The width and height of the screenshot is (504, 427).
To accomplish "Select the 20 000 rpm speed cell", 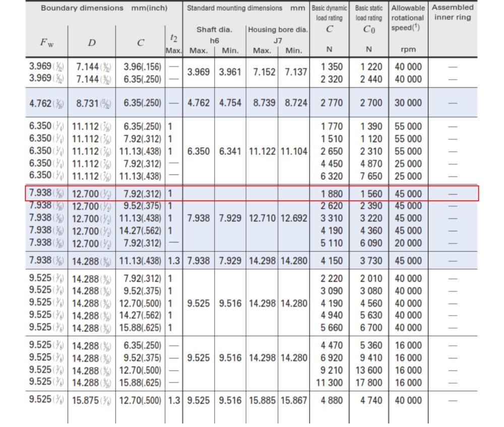I will (408, 243).
